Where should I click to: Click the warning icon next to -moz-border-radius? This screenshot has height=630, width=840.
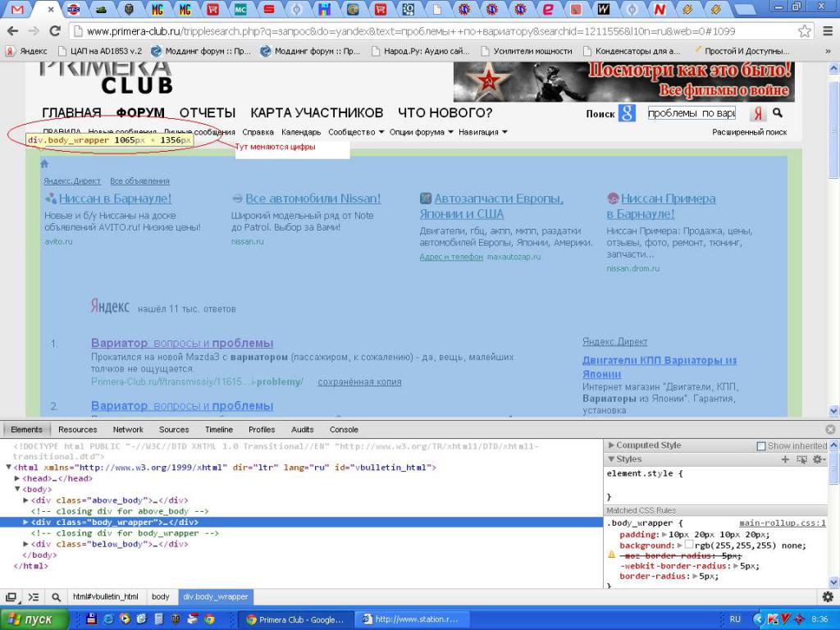pos(611,555)
